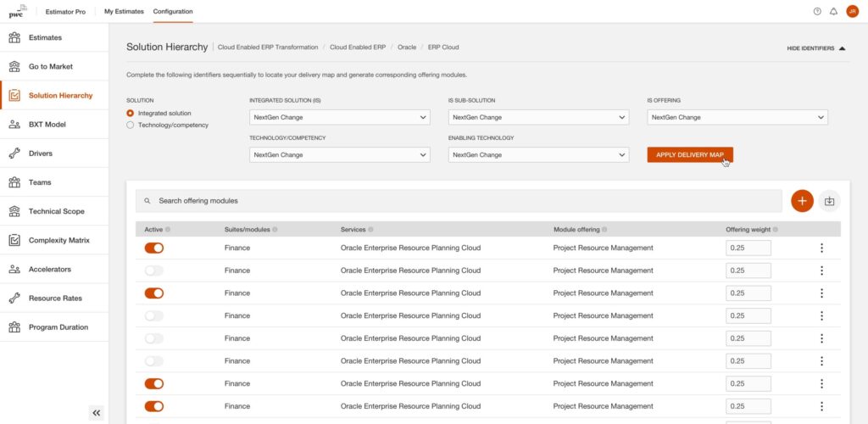
Task: Open the Technology/Competency dropdown
Action: click(340, 155)
